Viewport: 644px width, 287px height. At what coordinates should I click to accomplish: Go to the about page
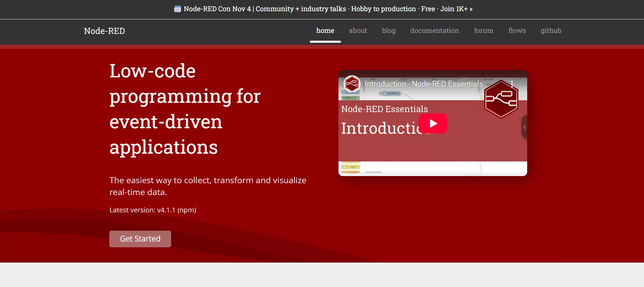[358, 31]
